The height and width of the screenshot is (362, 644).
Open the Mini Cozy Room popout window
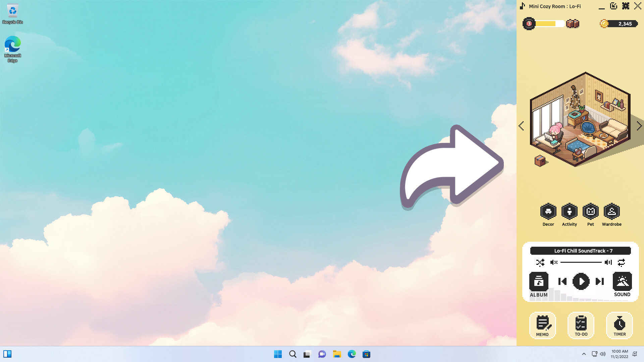(613, 6)
